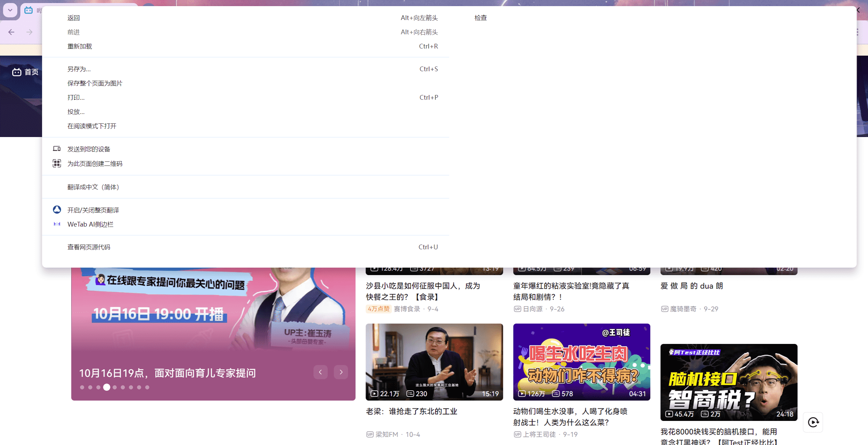
Task: Select the first carousel indicator dot
Action: 82,387
